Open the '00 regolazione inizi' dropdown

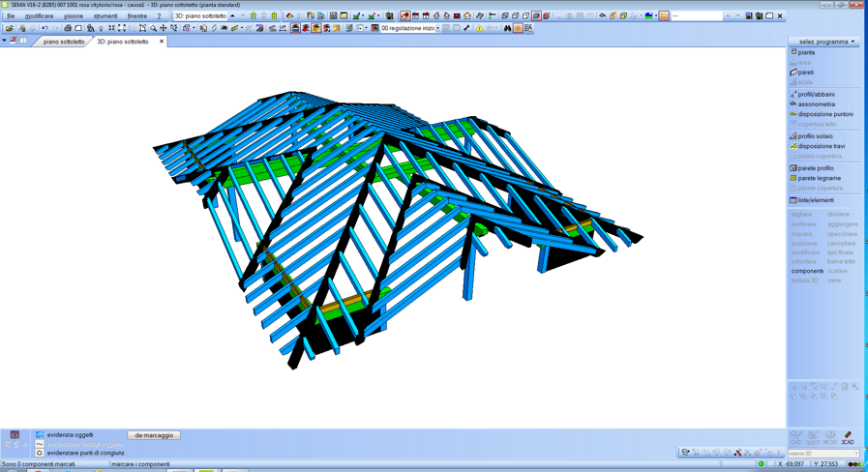click(437, 29)
